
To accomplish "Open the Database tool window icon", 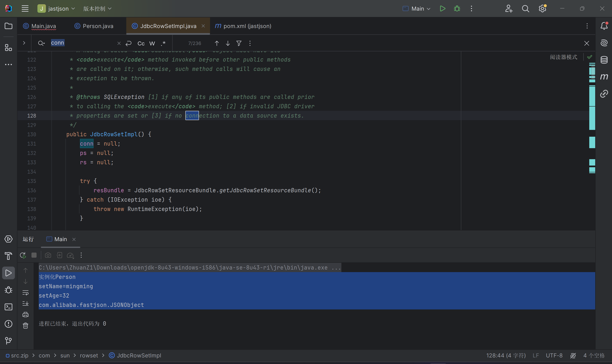I will click(x=604, y=60).
